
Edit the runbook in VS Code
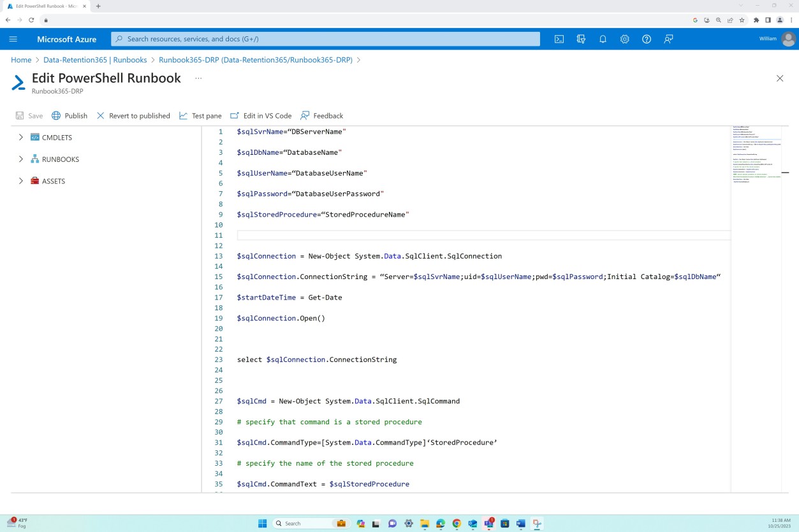pyautogui.click(x=261, y=115)
